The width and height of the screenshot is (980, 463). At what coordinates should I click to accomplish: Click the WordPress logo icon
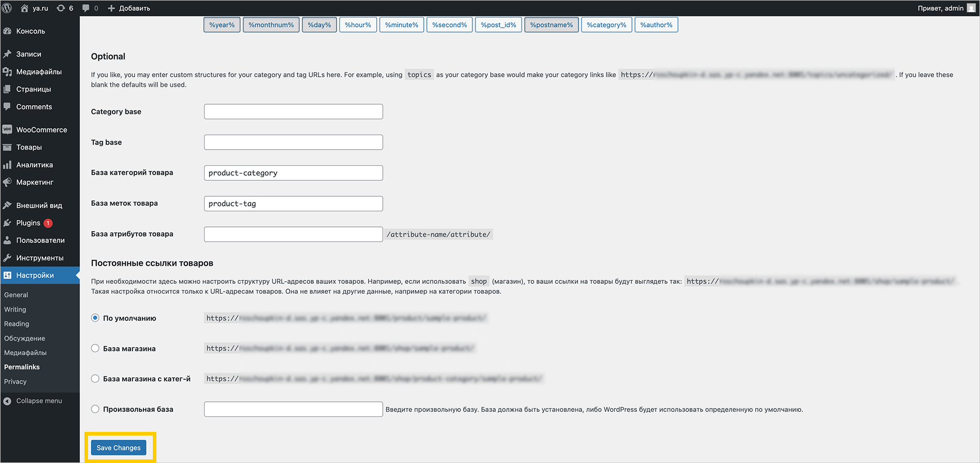point(7,8)
